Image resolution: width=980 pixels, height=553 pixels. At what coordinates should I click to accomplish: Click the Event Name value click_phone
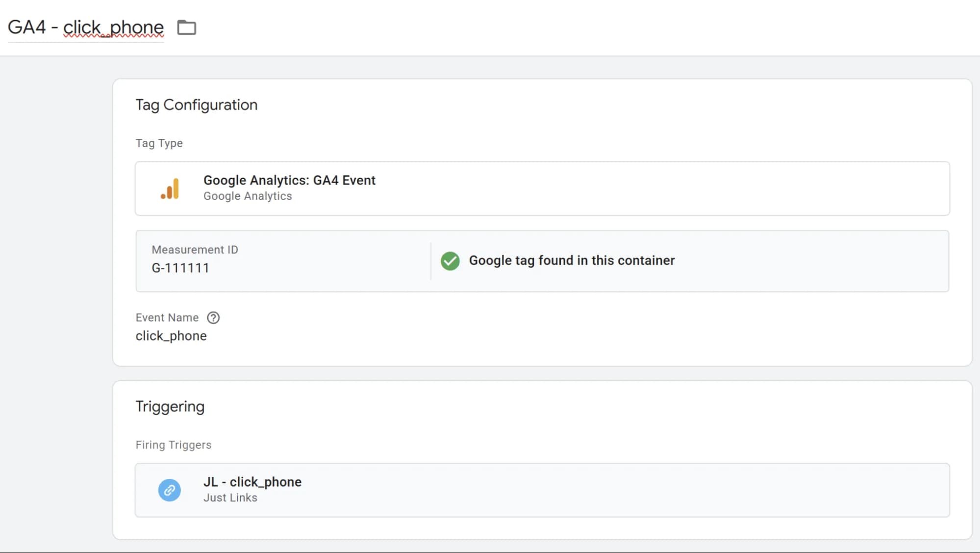(x=171, y=336)
